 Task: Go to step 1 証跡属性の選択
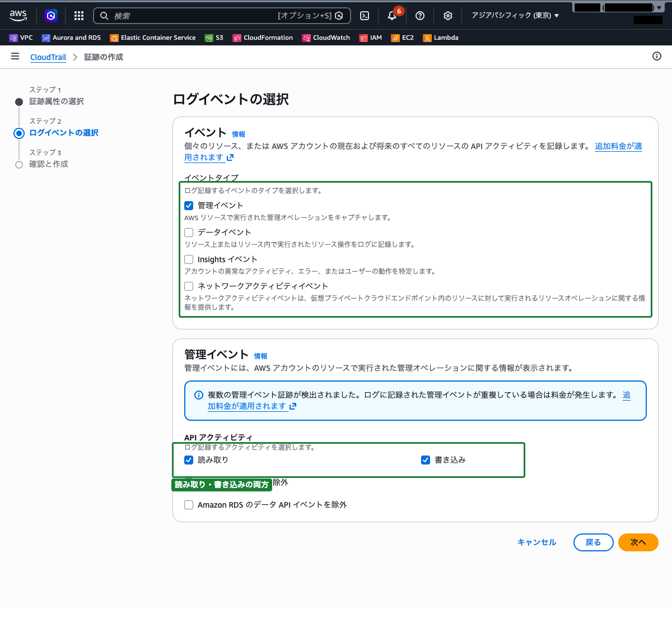pyautogui.click(x=57, y=101)
